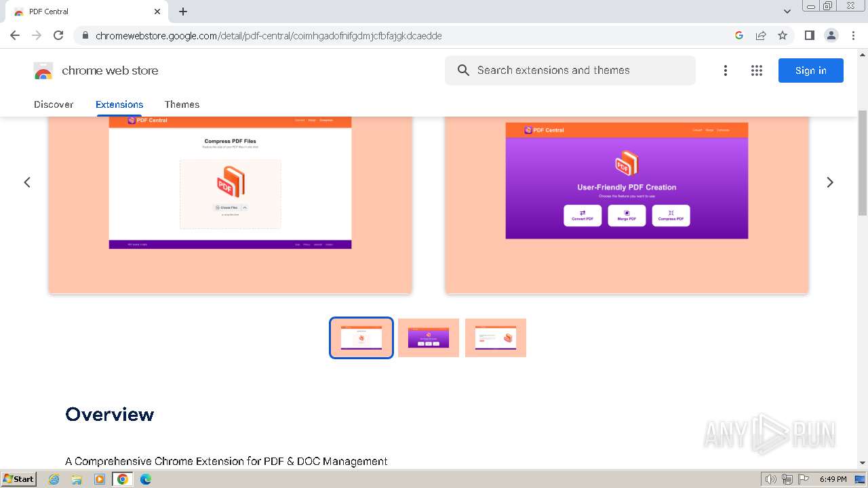This screenshot has height=488, width=868.
Task: Click the Google icon in the address bar
Action: click(739, 35)
